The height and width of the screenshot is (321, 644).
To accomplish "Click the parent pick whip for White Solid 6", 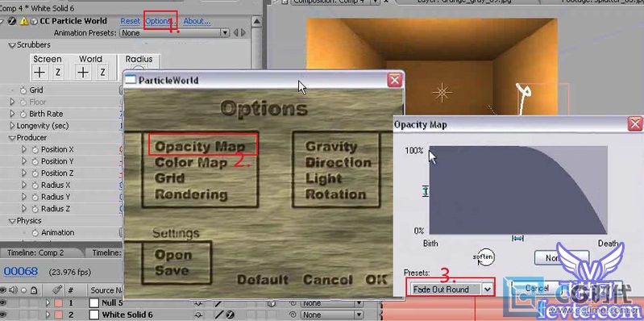I will pos(293,315).
